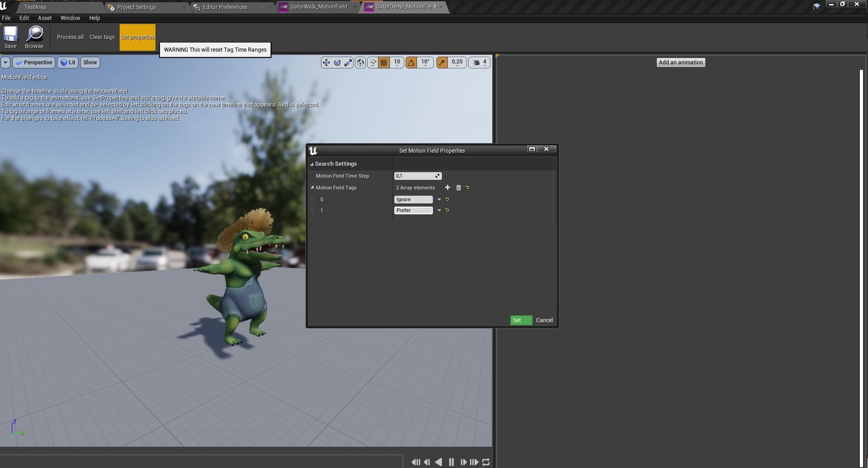Click the green Set button
The width and height of the screenshot is (868, 468).
coord(521,320)
